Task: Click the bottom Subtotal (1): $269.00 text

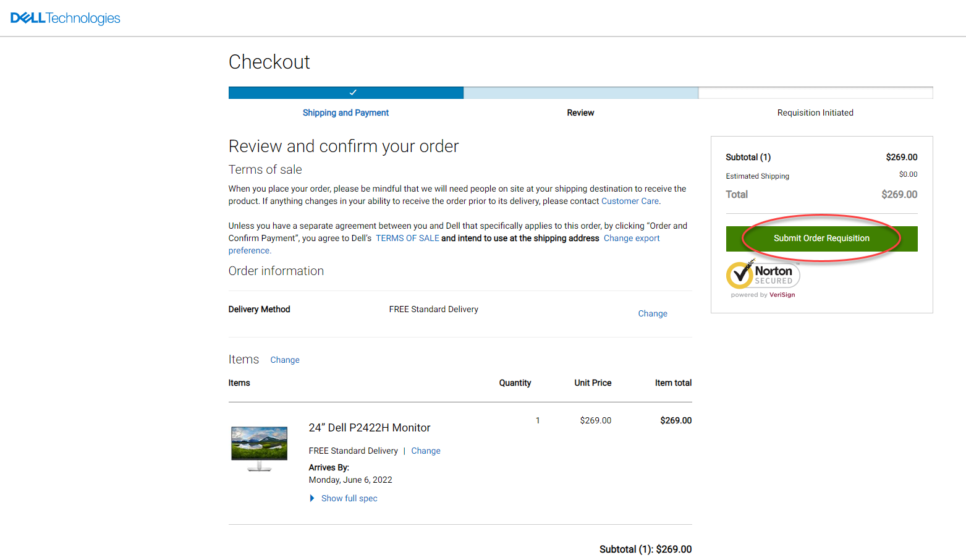Action: pyautogui.click(x=645, y=549)
